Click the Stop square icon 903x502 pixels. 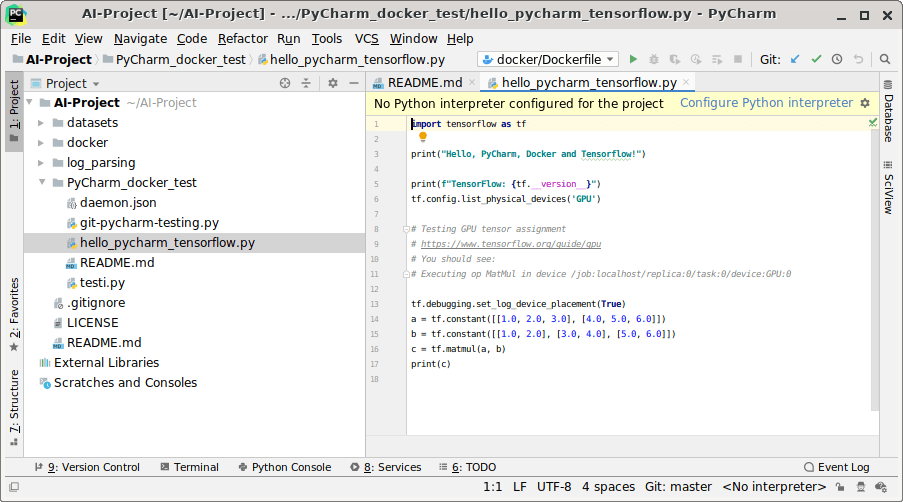(738, 59)
